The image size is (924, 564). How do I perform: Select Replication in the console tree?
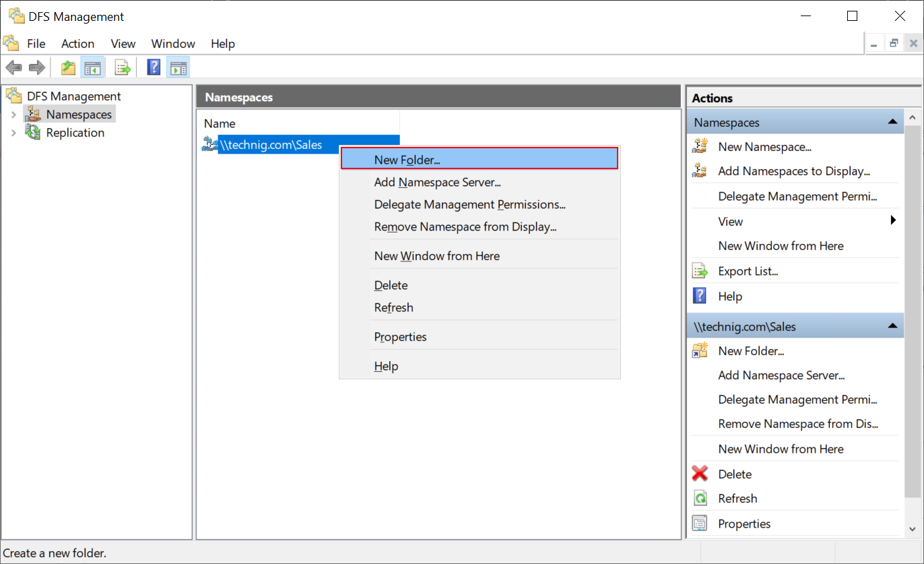[x=75, y=133]
